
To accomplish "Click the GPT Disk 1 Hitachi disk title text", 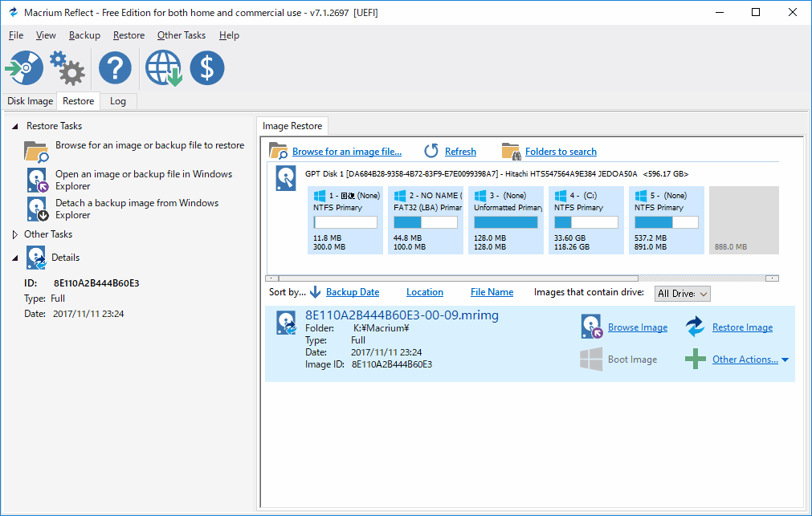I will tap(497, 174).
